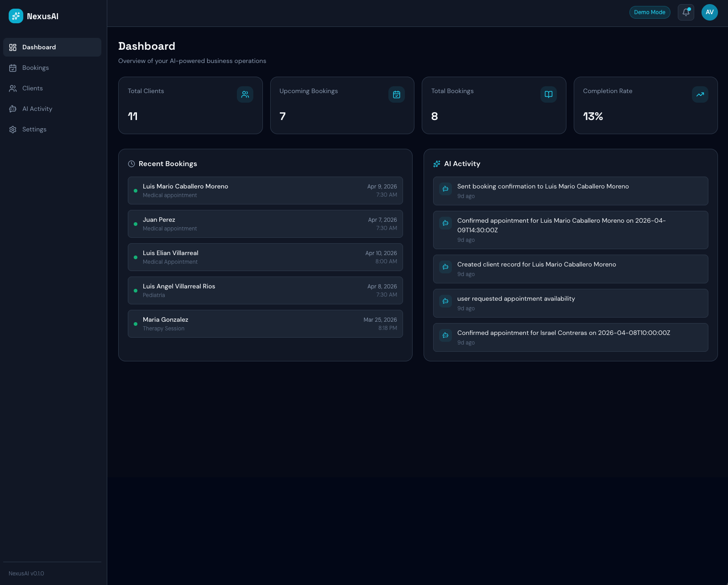Viewport: 728px width, 585px height.
Task: Go to Clients in the sidebar
Action: (32, 89)
